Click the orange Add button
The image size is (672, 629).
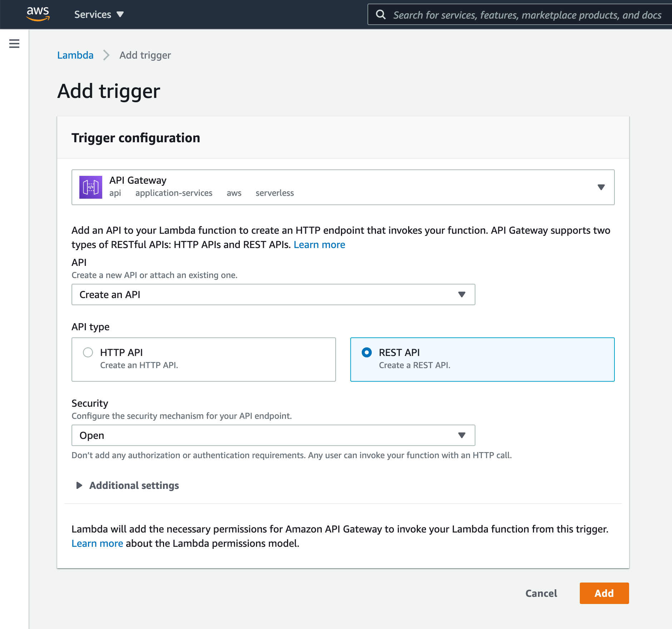[604, 593]
